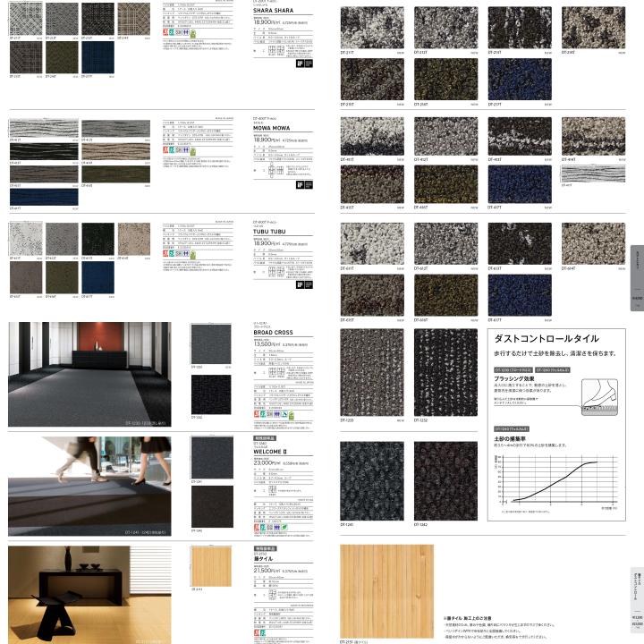Open the DT-1233 close-up texture image
The image size is (644, 644).
[x=372, y=372]
